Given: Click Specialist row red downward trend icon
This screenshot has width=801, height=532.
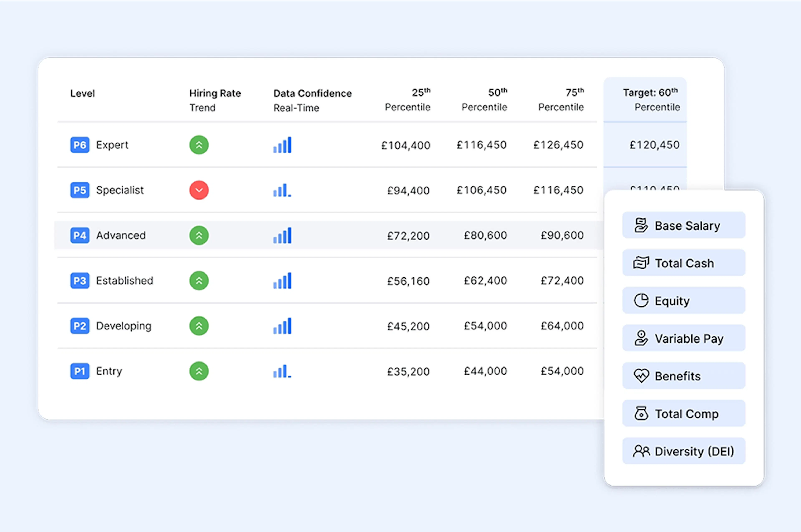Looking at the screenshot, I should click(x=199, y=190).
